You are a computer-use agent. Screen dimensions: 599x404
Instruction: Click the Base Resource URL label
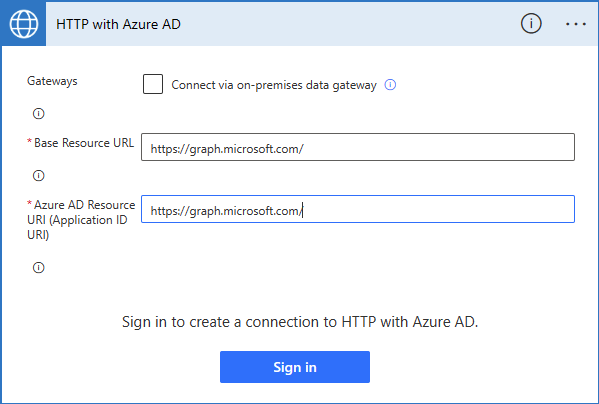(x=84, y=143)
